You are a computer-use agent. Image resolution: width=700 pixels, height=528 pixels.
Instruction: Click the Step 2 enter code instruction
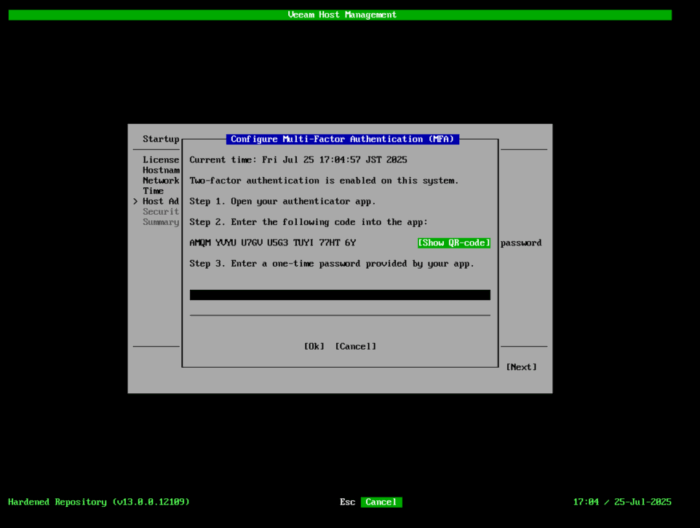308,222
